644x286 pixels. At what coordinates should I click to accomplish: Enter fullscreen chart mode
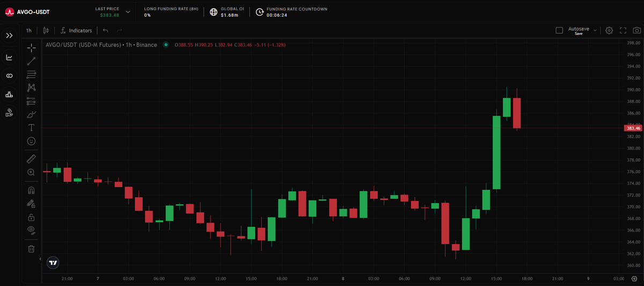click(x=623, y=31)
